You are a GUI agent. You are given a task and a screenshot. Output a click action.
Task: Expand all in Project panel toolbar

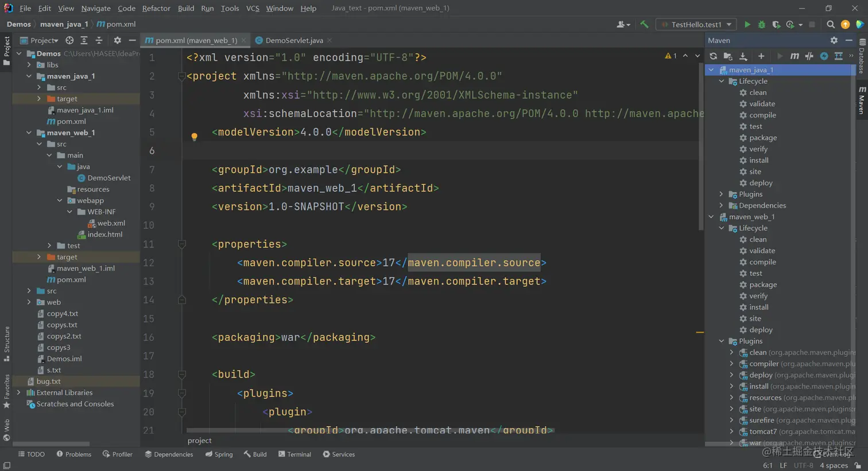84,41
